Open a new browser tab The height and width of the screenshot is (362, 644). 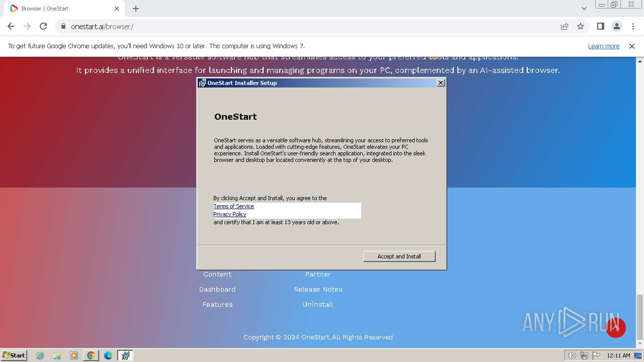click(x=136, y=9)
